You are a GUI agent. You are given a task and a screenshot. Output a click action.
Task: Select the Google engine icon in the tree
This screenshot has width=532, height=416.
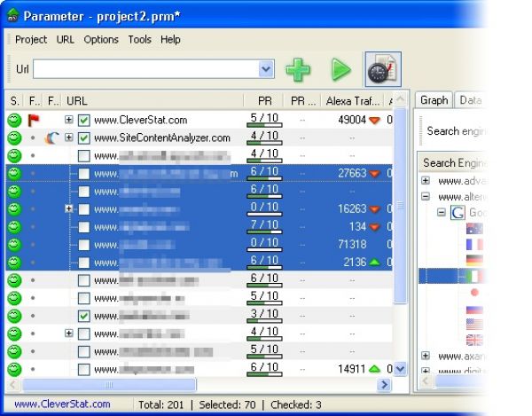click(x=458, y=212)
